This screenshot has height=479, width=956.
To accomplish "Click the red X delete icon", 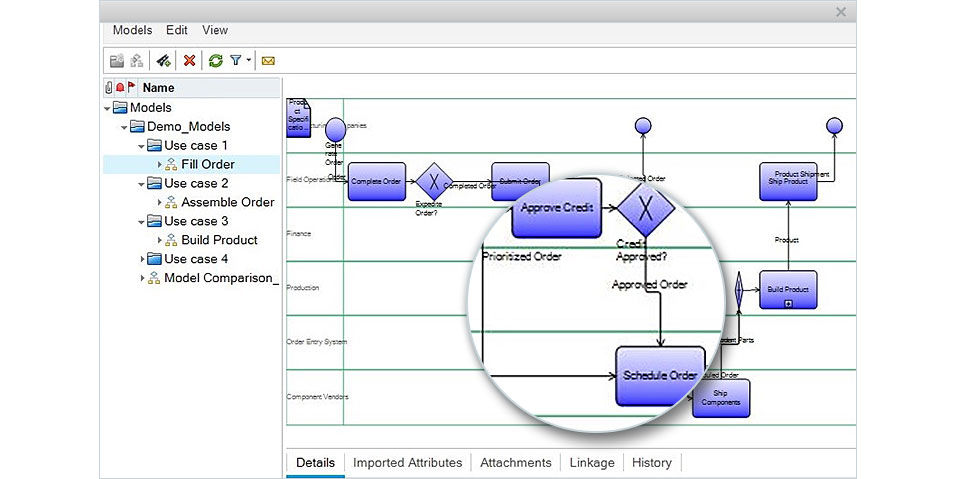I will pos(189,61).
